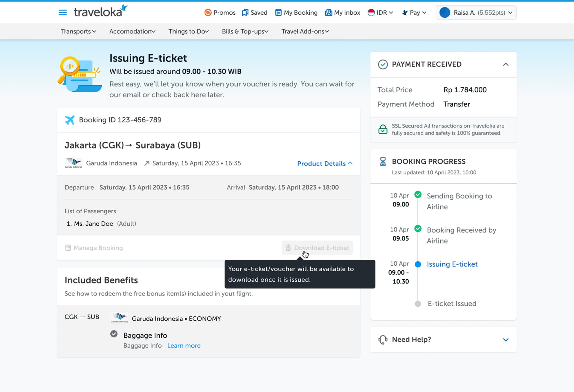Click the Download E-ticket button
The width and height of the screenshot is (574, 392).
tap(317, 248)
